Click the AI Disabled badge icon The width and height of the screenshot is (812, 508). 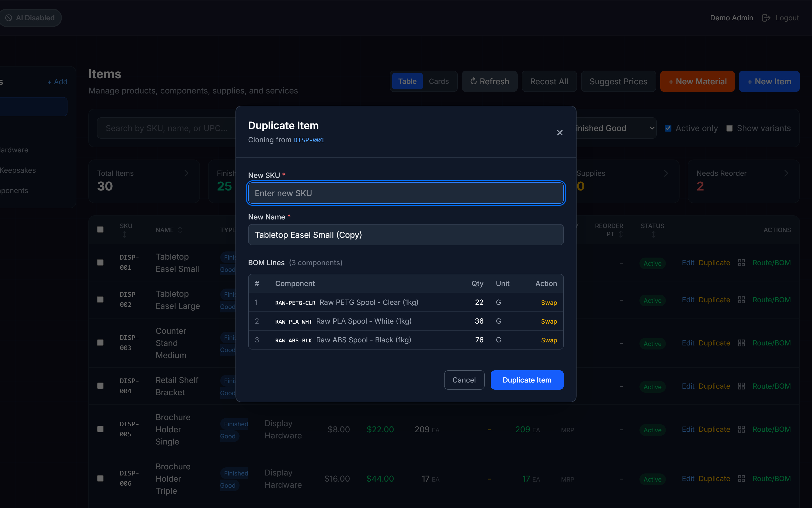pos(9,18)
